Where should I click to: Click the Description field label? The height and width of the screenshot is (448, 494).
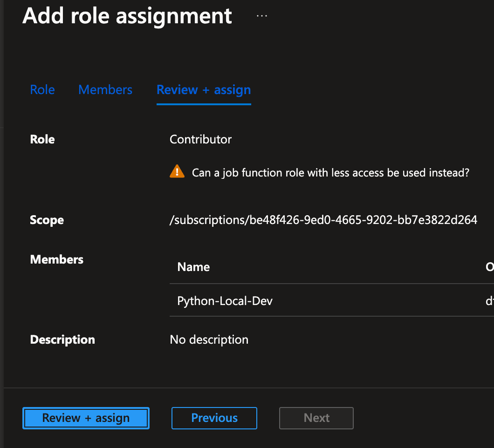pos(62,340)
